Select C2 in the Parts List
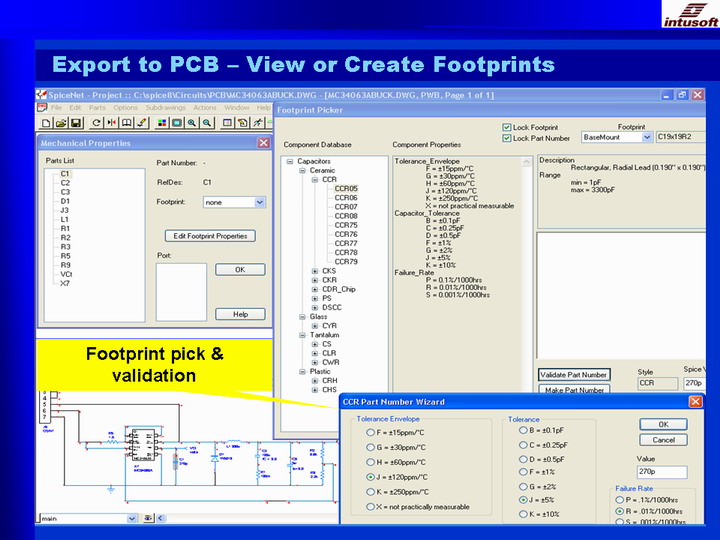Screen dimensions: 720x540 tap(65, 183)
